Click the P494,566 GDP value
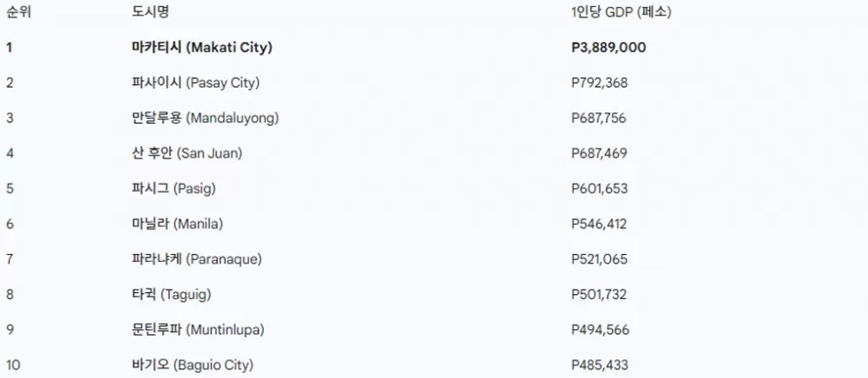 click(600, 329)
